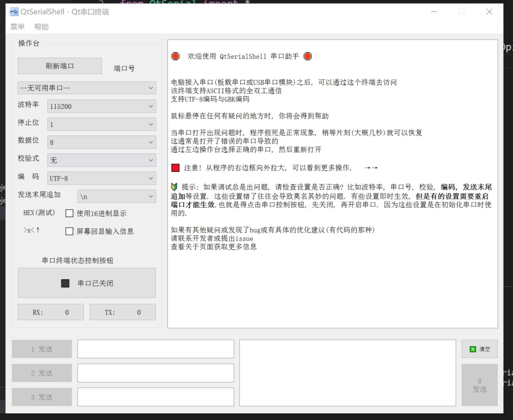The height and width of the screenshot is (420, 513).
Task: Open the 菜单 menu
Action: pyautogui.click(x=17, y=27)
